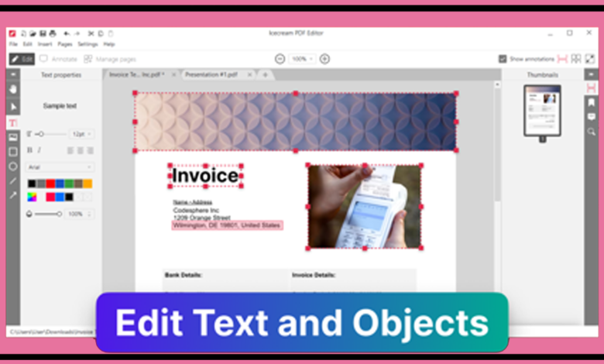Image resolution: width=604 pixels, height=364 pixels.
Task: Click the opacity slider
Action: pos(48,214)
